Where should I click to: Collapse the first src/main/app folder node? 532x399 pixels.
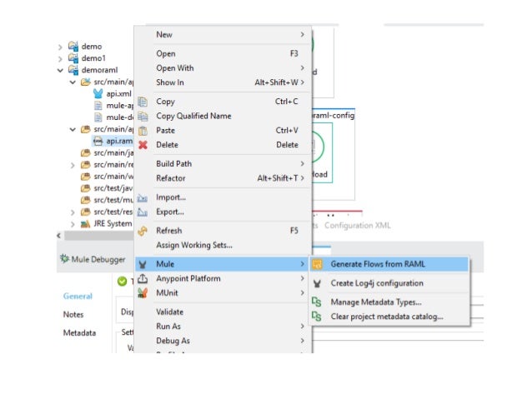click(x=73, y=82)
